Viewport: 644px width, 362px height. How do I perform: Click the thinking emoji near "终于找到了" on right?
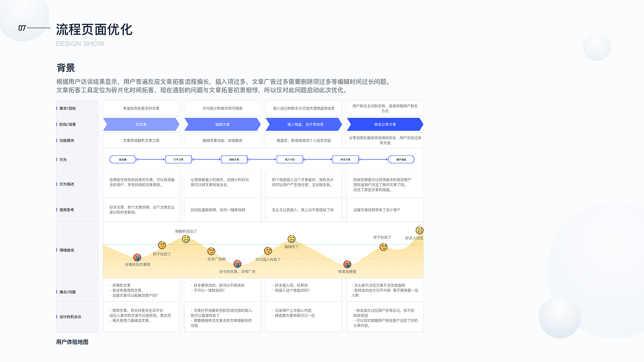(x=383, y=247)
